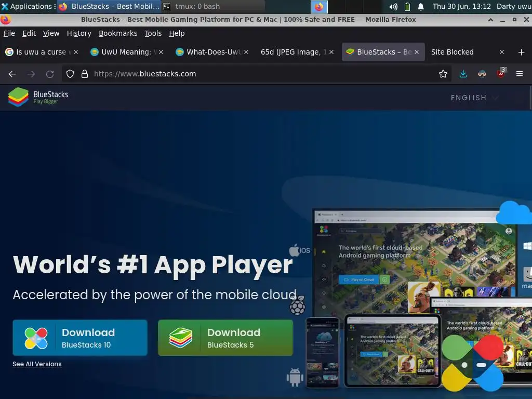Click the Play on Cloud button in preview
This screenshot has width=532, height=399.
pyautogui.click(x=360, y=280)
